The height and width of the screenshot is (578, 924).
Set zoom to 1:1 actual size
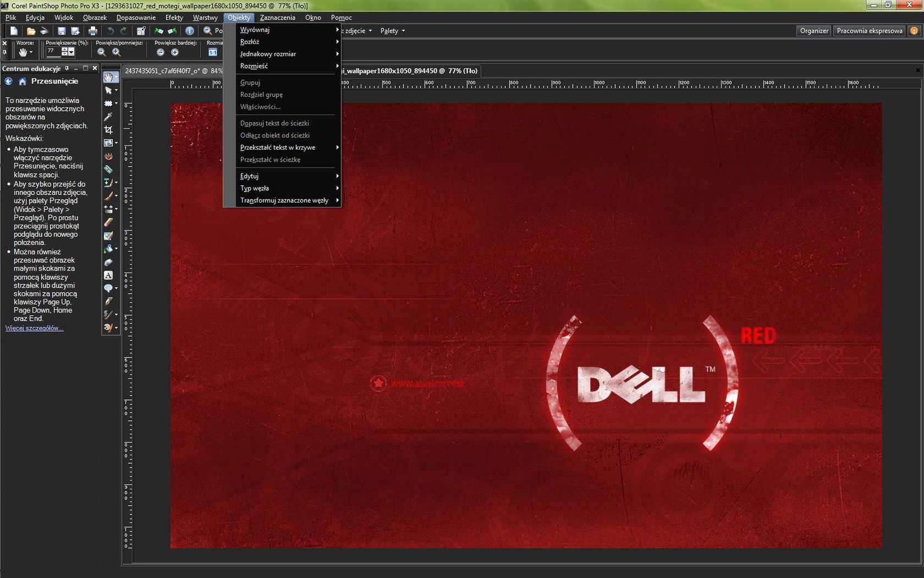(213, 52)
